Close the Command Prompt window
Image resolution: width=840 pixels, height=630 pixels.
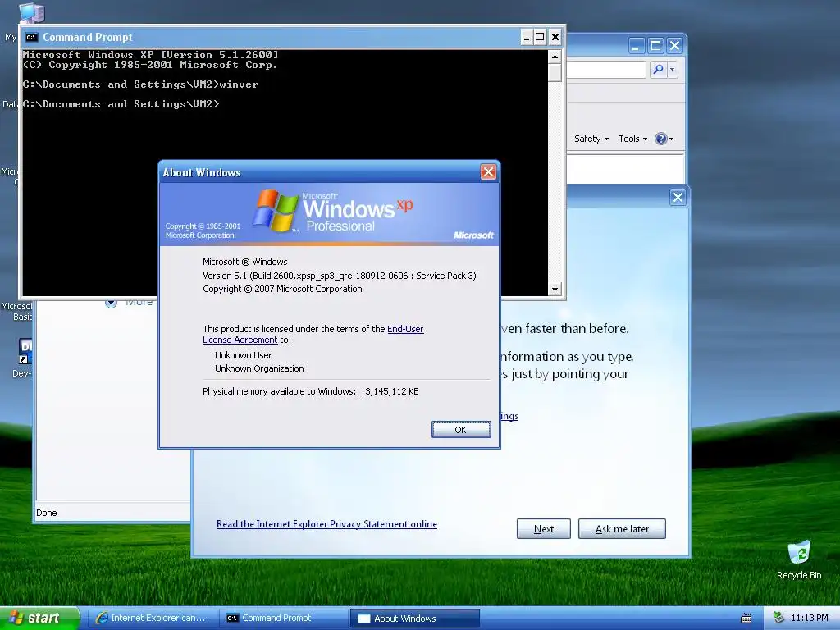(555, 37)
